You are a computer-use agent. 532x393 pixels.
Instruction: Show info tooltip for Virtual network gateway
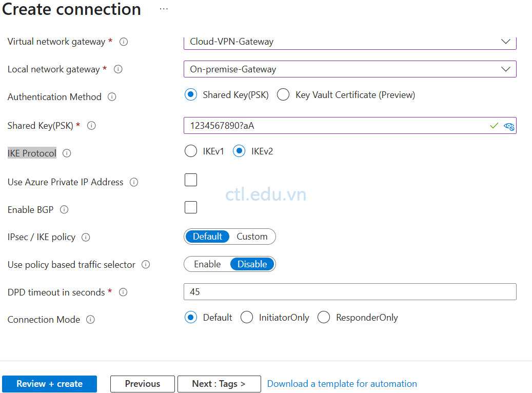tap(124, 42)
